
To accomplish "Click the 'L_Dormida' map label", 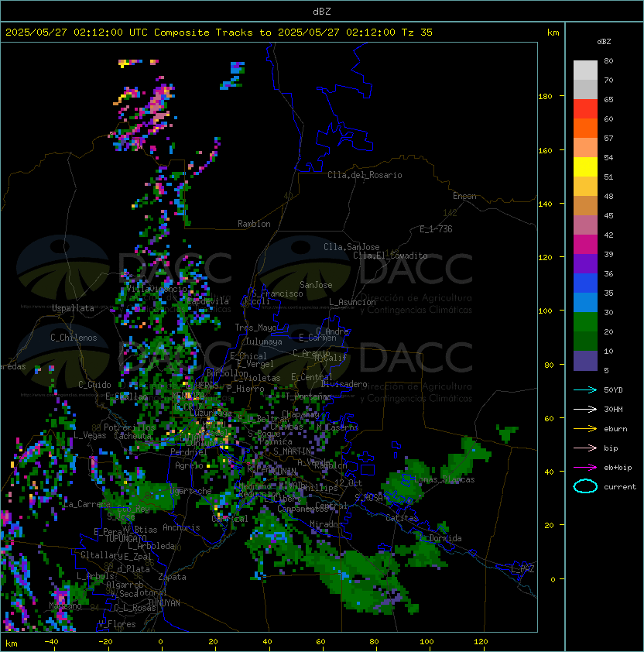I will click(441, 538).
